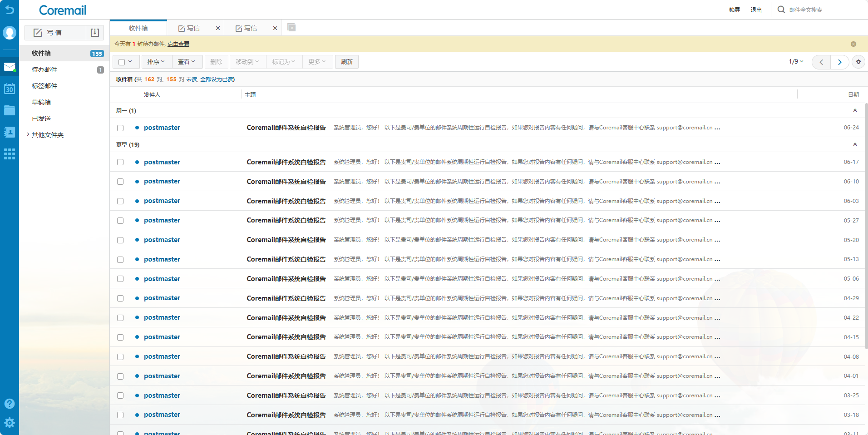Open the select-all checkbox dropdown arrow

click(x=130, y=62)
